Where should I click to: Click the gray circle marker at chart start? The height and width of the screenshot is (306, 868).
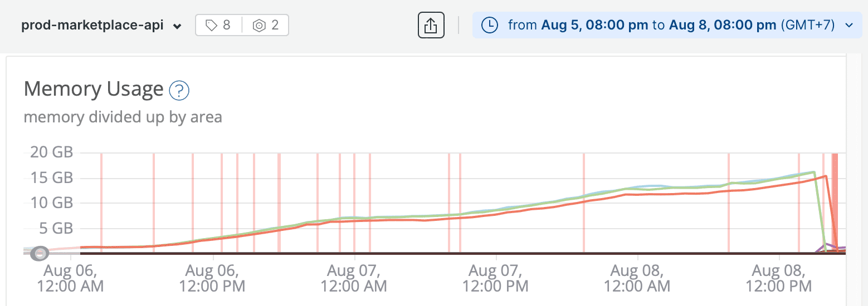39,254
